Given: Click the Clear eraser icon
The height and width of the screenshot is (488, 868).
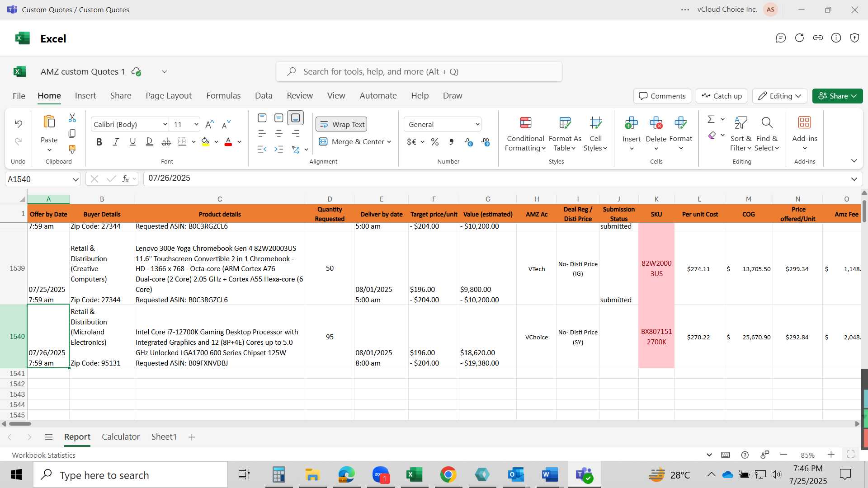Looking at the screenshot, I should pyautogui.click(x=712, y=135).
